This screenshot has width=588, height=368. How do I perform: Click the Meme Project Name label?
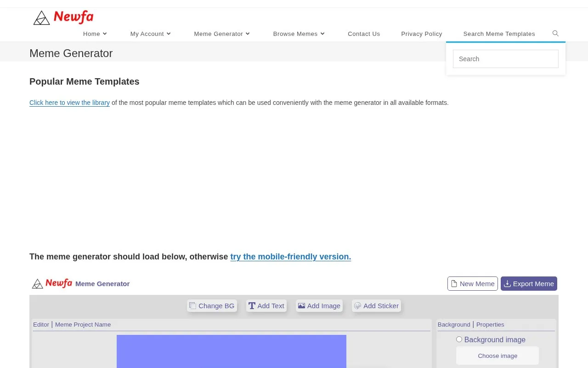83,325
